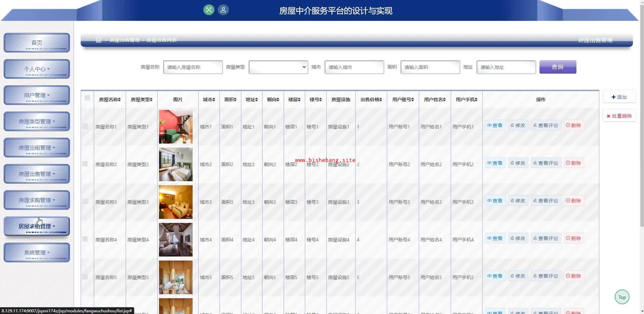Select the checkbox for 房屋名称5 row
Screen dimensions: 644x314
pos(85,277)
